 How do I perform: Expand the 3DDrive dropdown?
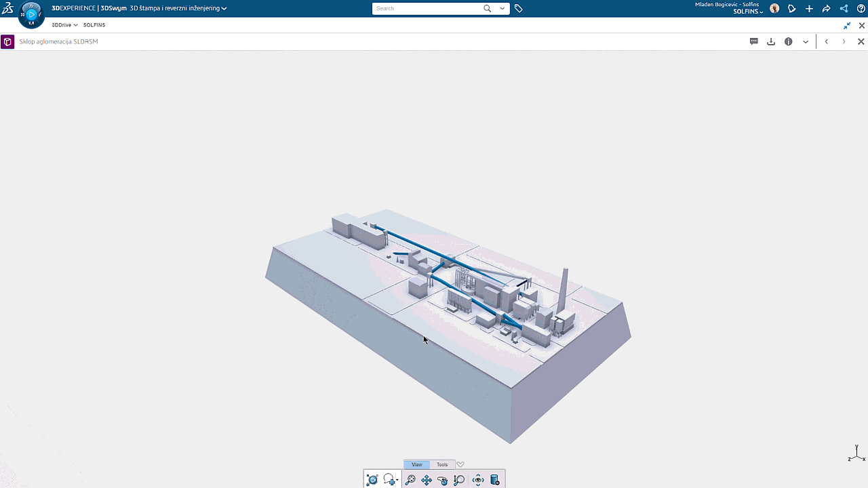tap(64, 25)
